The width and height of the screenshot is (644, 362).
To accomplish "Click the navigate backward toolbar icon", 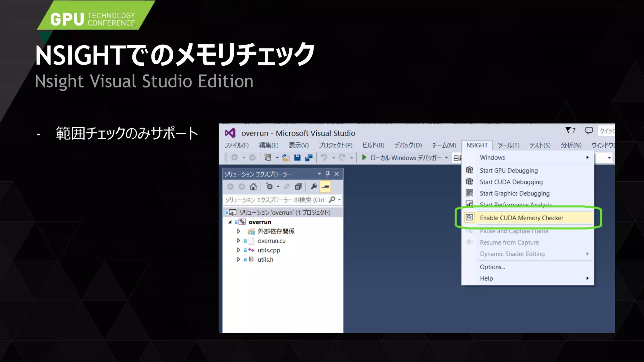I will tap(235, 157).
